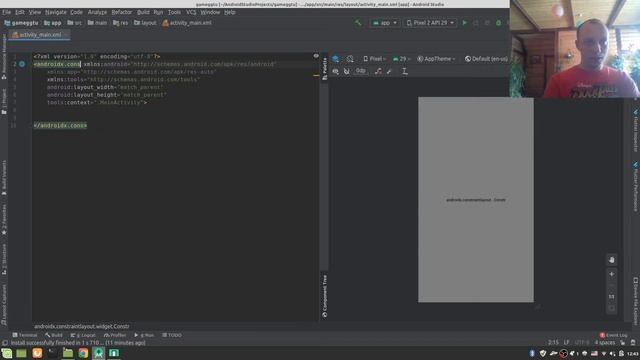Screen dimensions: 640x360
Task: Open Chrome from the taskbar
Action: tap(83, 353)
